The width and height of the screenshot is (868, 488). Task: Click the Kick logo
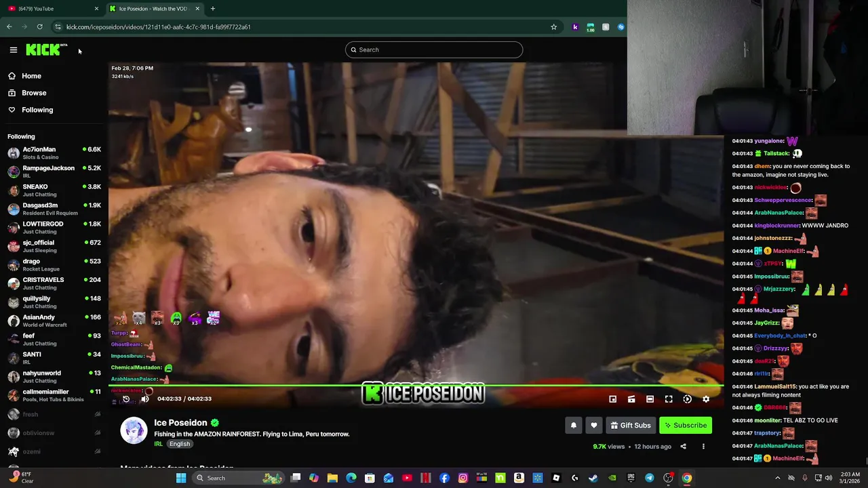pos(46,49)
